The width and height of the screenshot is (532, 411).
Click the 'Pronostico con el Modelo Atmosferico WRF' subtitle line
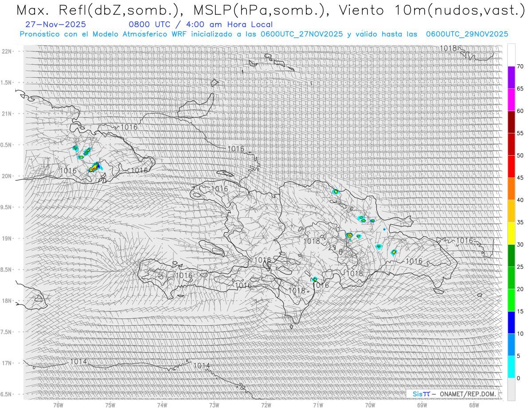point(264,34)
